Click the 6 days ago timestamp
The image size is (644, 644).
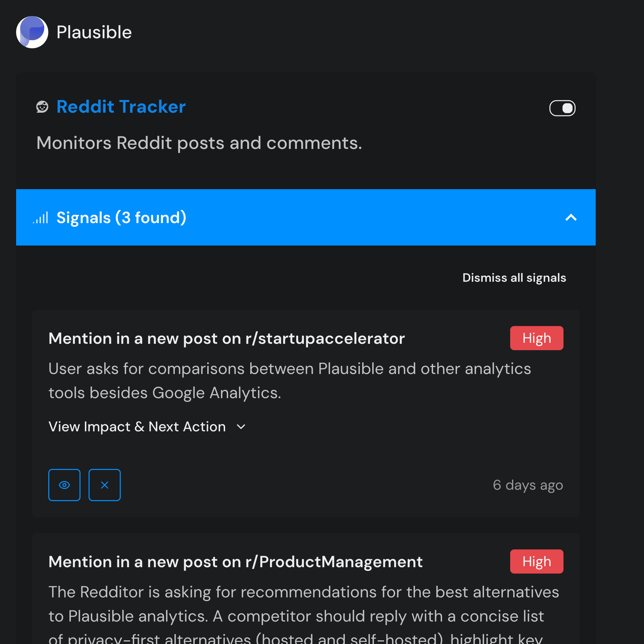tap(528, 485)
